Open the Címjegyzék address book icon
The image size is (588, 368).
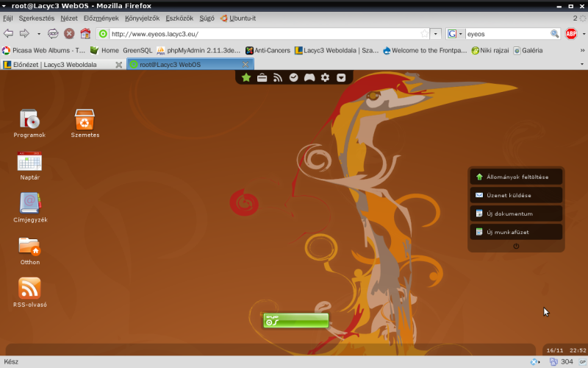(30, 208)
